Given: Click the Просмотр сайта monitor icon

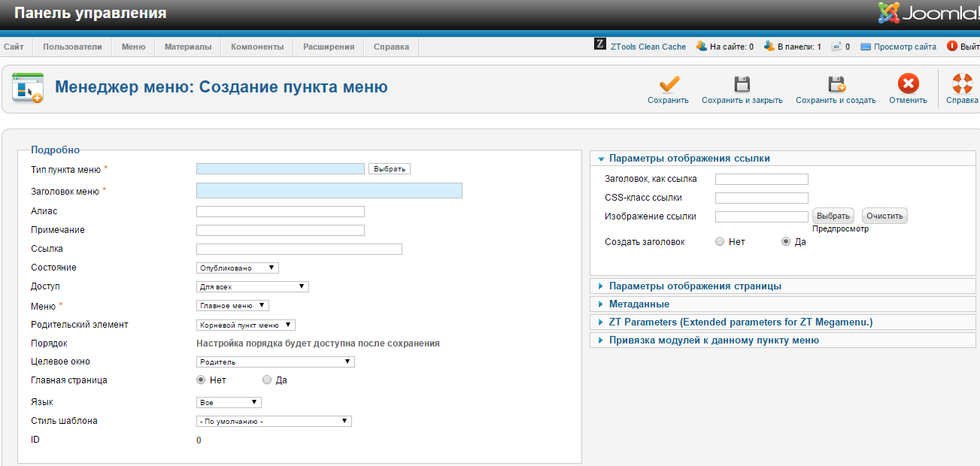Looking at the screenshot, I should click(865, 47).
